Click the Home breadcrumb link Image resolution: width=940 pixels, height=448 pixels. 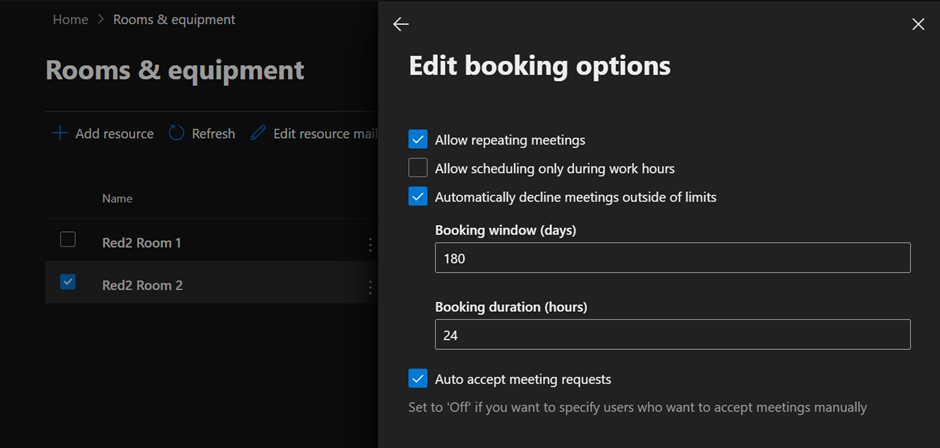70,20
